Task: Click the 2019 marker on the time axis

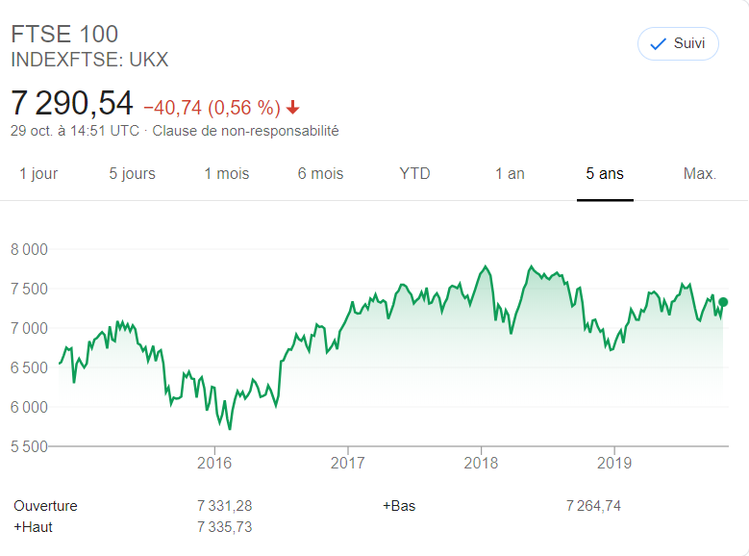Action: [614, 463]
